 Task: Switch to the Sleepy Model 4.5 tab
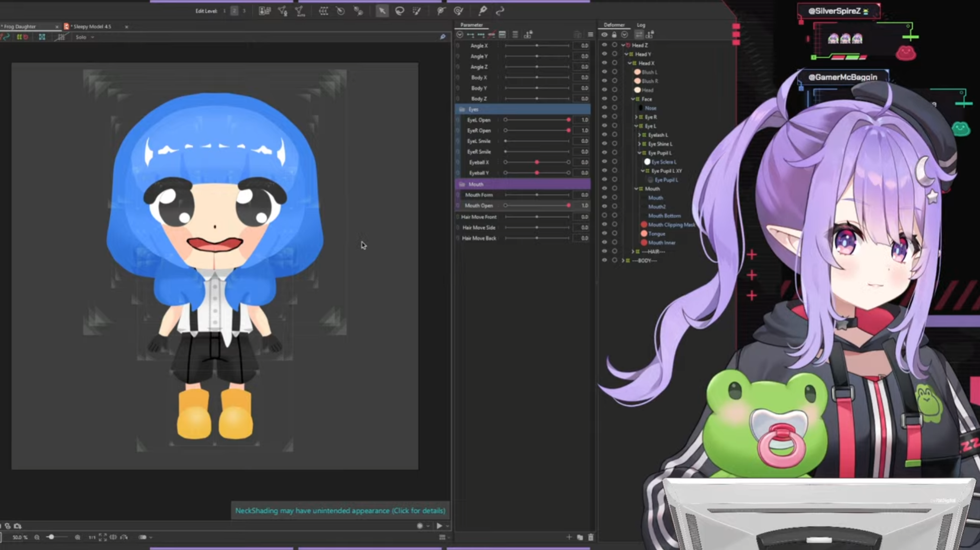[x=92, y=26]
